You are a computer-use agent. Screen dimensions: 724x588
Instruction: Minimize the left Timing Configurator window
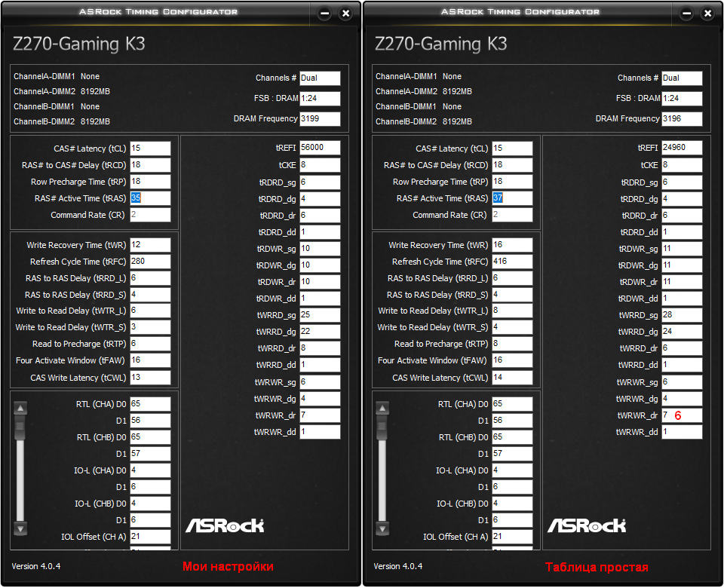click(x=324, y=14)
